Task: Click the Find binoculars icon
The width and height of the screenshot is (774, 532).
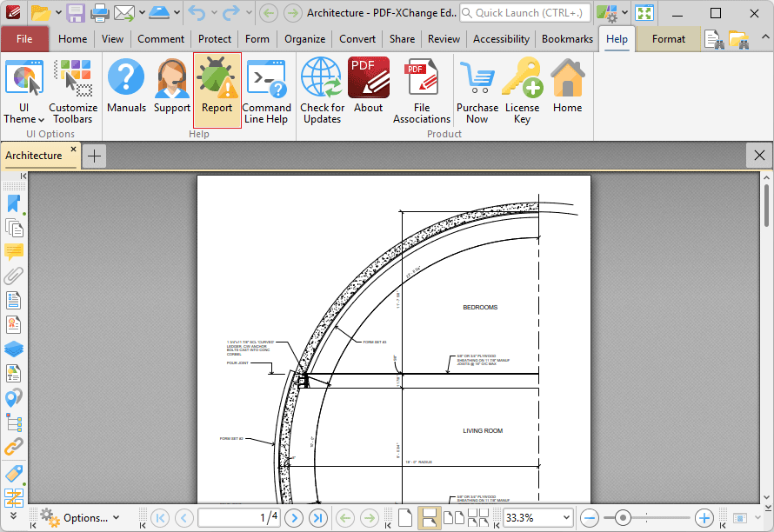Action: click(714, 39)
